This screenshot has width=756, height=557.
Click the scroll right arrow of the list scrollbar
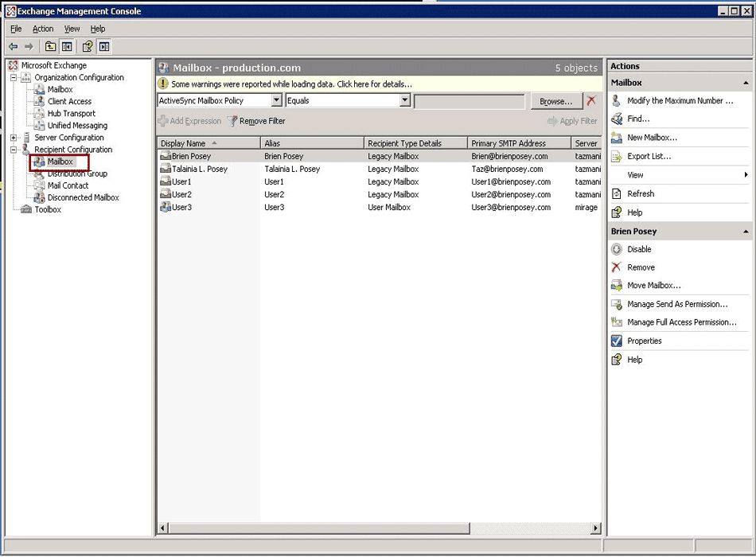coord(596,528)
